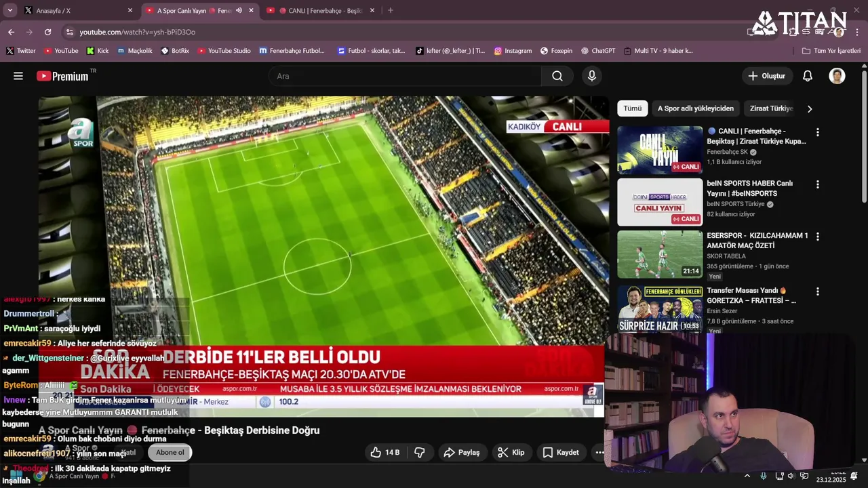868x488 pixels.
Task: Click the taskbar volume icon
Action: [791, 476]
